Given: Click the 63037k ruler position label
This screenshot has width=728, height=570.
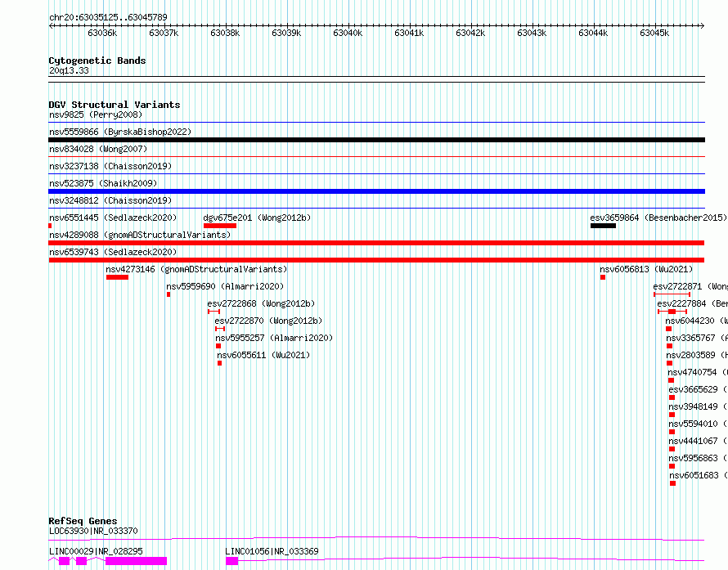Looking at the screenshot, I should 164,33.
